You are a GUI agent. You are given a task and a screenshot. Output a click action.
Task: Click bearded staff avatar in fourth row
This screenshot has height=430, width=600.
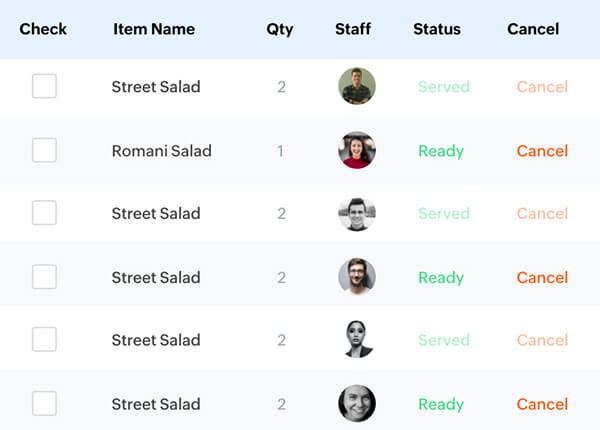(357, 277)
